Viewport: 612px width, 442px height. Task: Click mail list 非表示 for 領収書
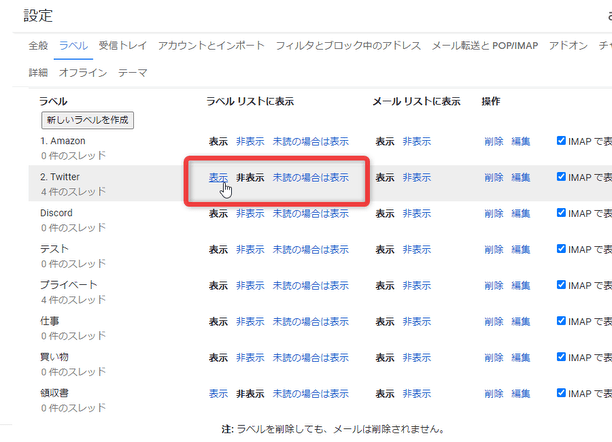[417, 394]
